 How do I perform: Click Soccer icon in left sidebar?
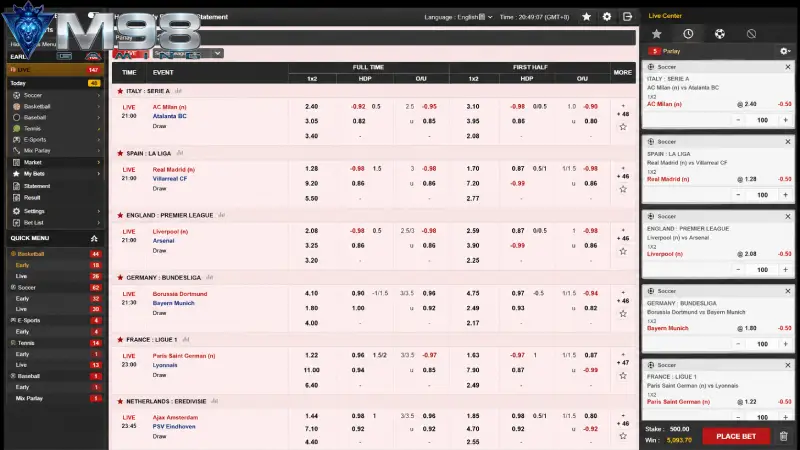pyautogui.click(x=16, y=95)
